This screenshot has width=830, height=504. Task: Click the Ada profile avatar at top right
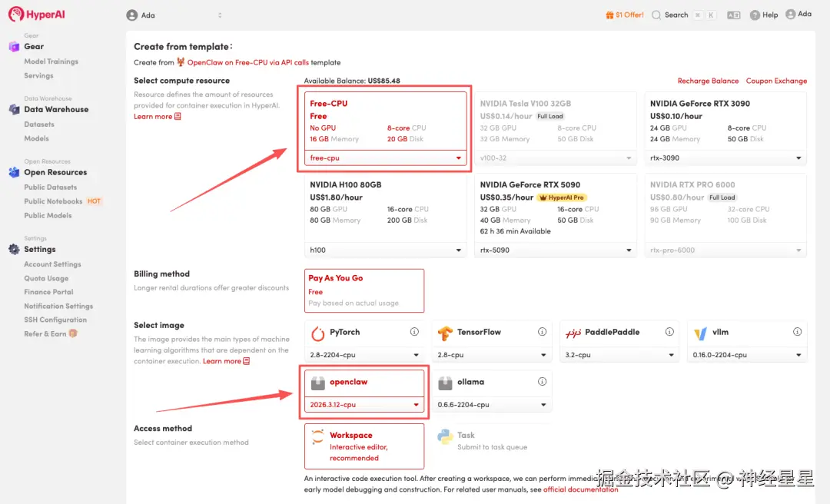click(x=790, y=15)
